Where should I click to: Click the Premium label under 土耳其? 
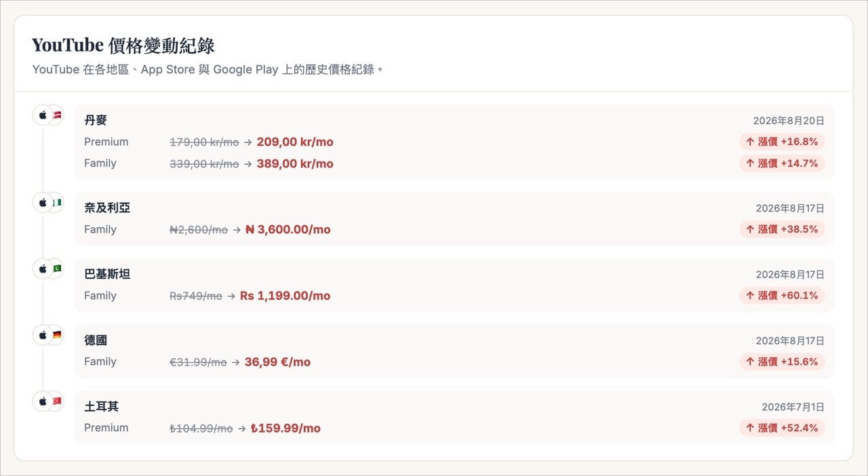(x=106, y=428)
